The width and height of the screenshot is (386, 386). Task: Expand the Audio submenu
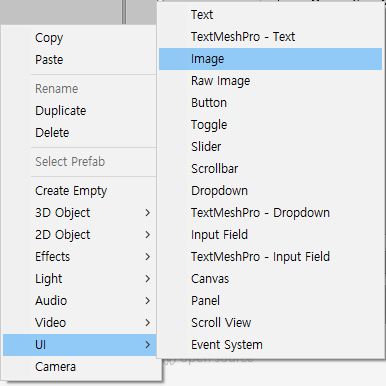(x=79, y=301)
